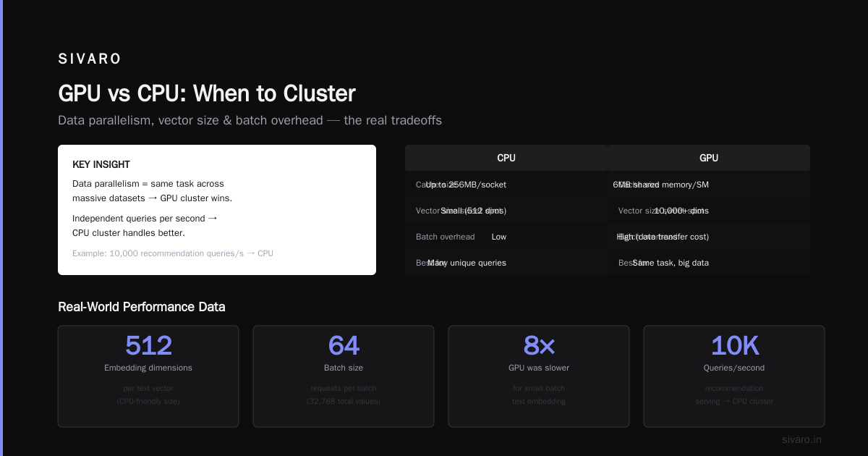This screenshot has width=868, height=456.
Task: Click the "requests per batch" note
Action: tap(344, 388)
